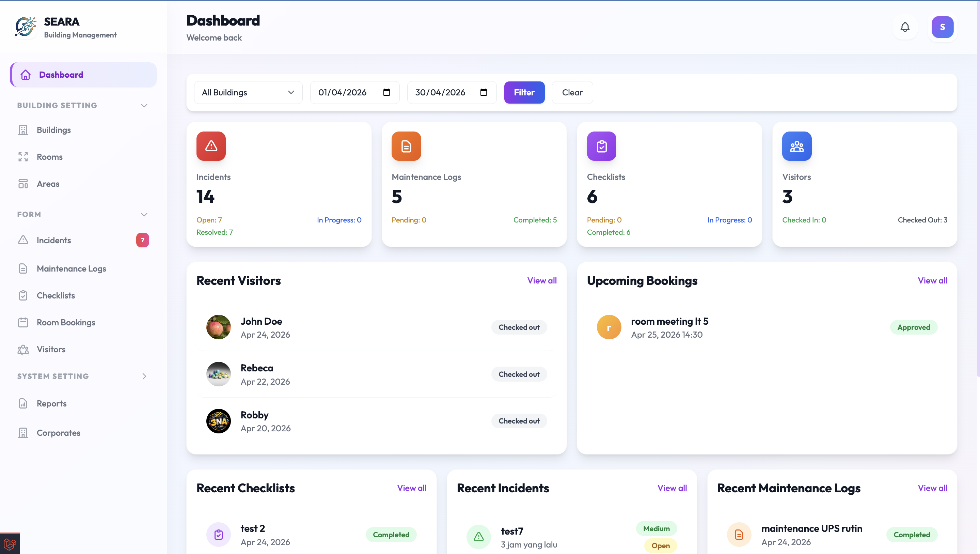The height and width of the screenshot is (554, 980).
Task: Open the notification bell
Action: pyautogui.click(x=905, y=27)
